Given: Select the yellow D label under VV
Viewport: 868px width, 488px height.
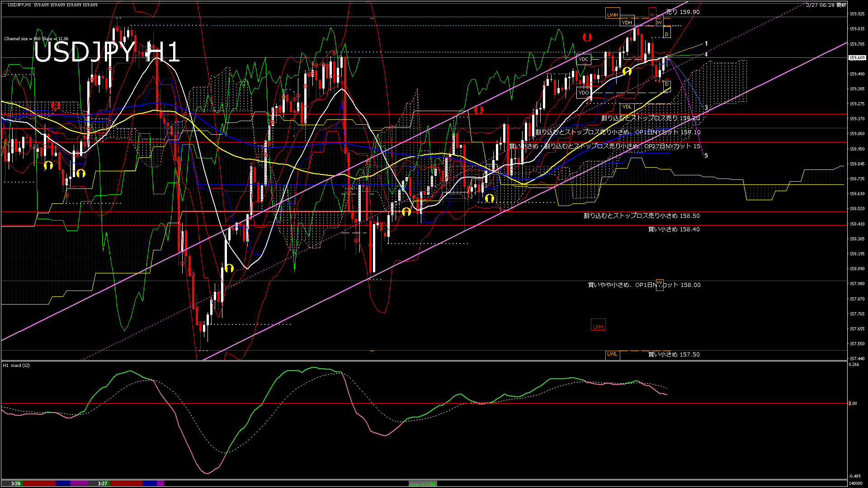Looking at the screenshot, I should [x=667, y=34].
